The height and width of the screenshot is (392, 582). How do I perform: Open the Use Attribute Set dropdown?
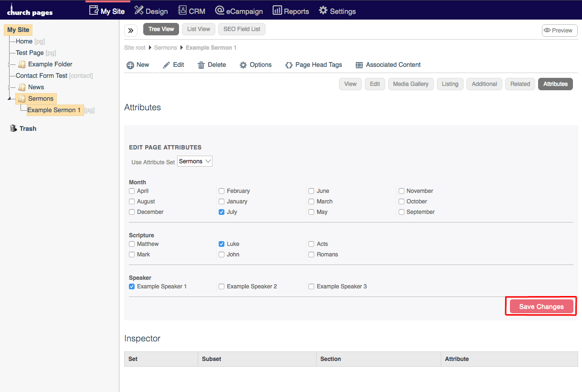point(195,161)
